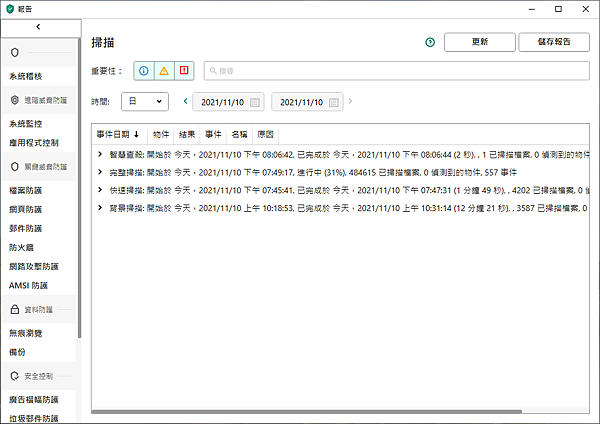Click the top shield icon in the sidebar
The image size is (600, 424).
coord(15,52)
